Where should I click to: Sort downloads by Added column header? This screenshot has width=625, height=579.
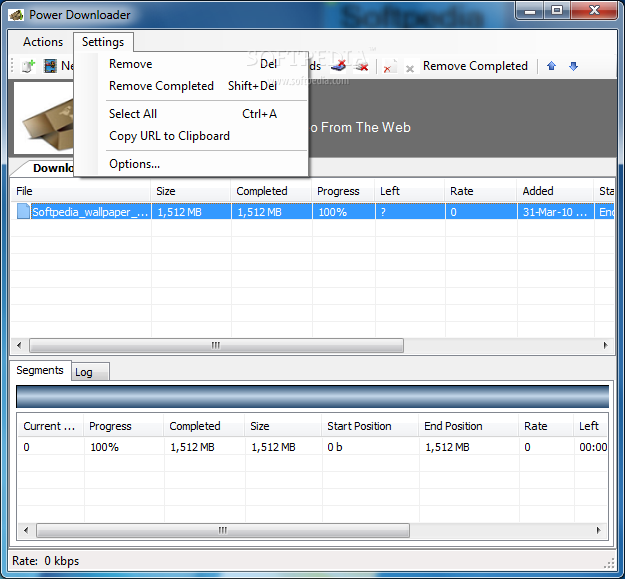pos(556,191)
